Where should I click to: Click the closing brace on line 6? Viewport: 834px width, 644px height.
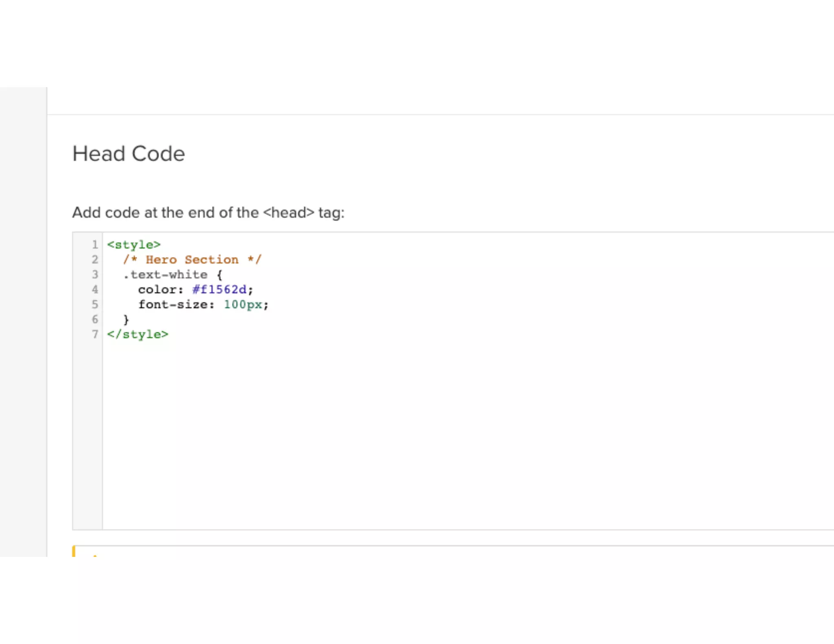pos(126,320)
